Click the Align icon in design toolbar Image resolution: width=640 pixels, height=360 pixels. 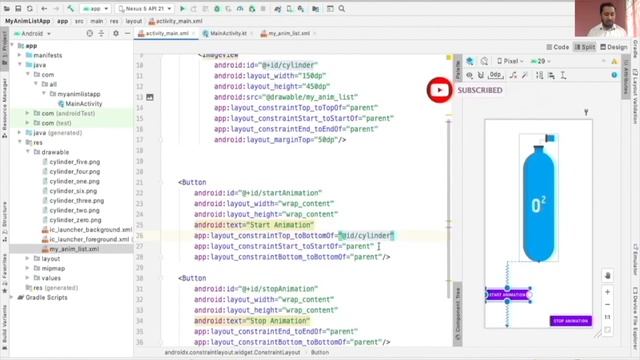551,76
